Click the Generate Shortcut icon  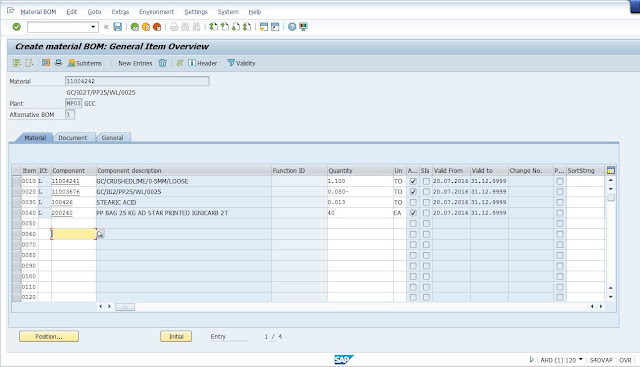coord(275,27)
